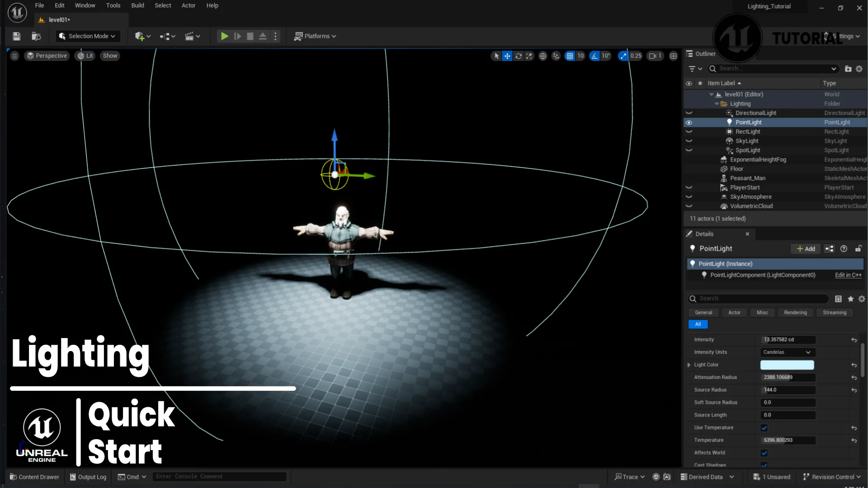
Task: Switch to the Scale transform tool
Action: pyautogui.click(x=529, y=56)
